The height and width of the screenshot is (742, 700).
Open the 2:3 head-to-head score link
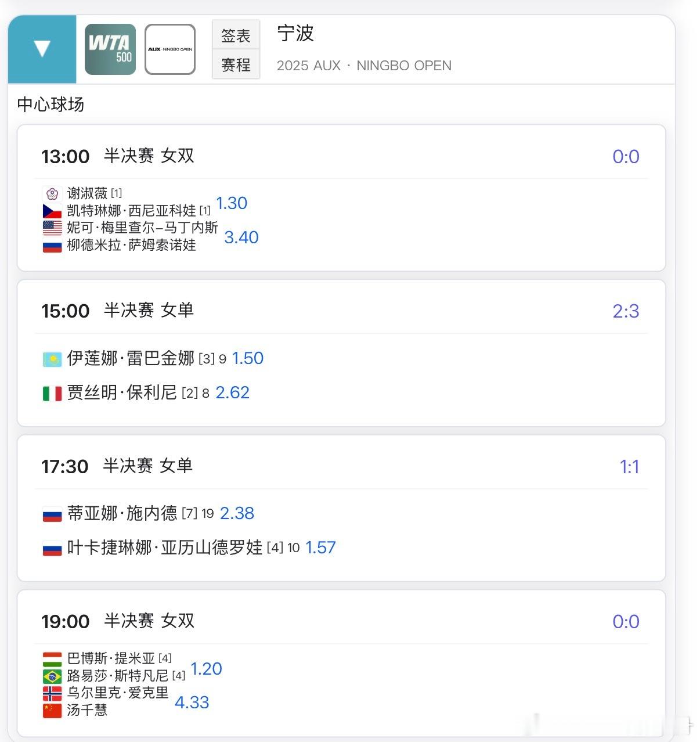[626, 311]
